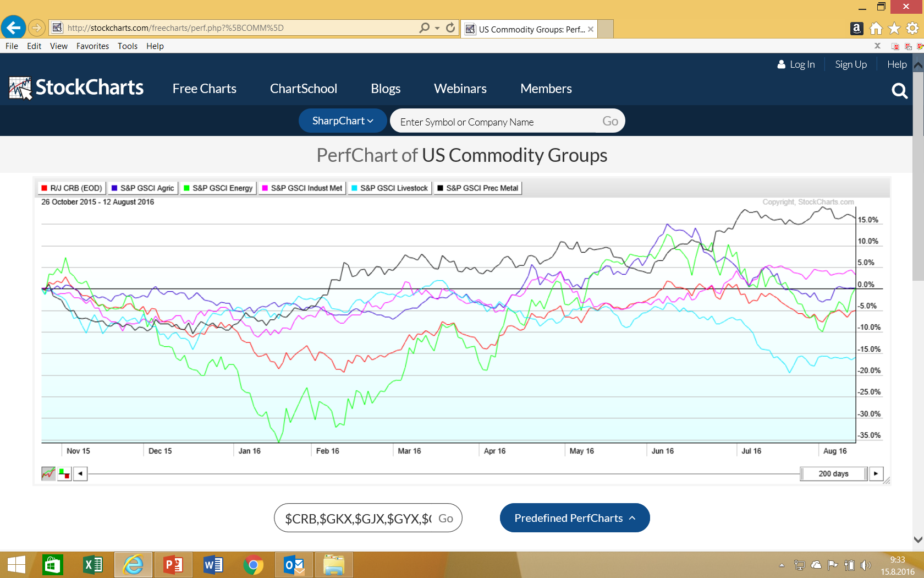Switch to histogram chart mode icon
The height and width of the screenshot is (578, 924).
pos(64,473)
